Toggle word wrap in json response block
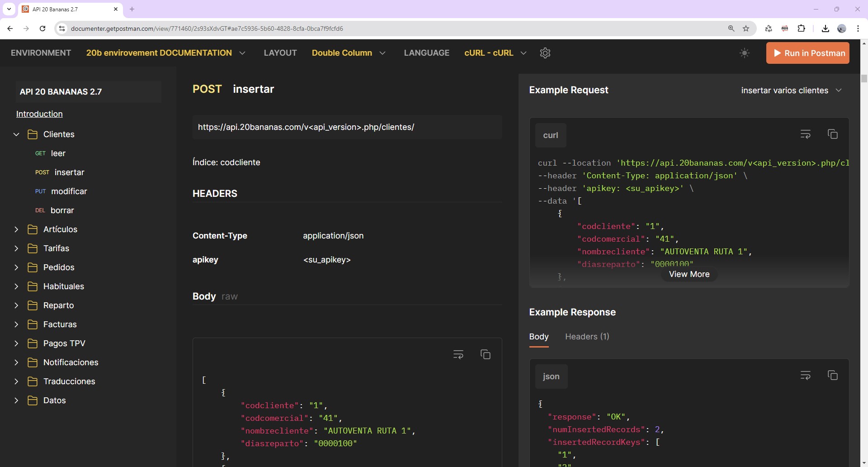The width and height of the screenshot is (868, 467). pos(806,376)
